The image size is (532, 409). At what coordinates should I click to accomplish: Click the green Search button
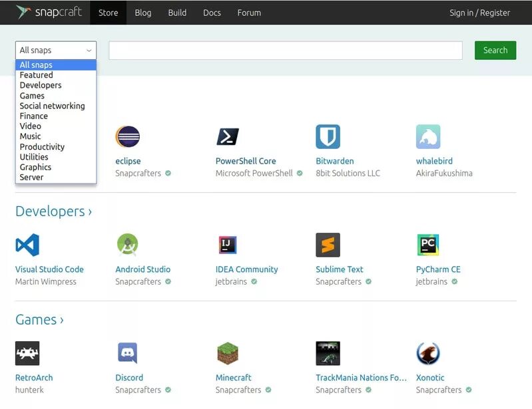click(495, 50)
